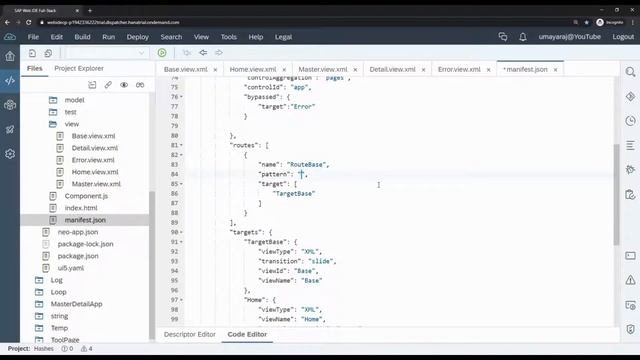Switch to the Detail.view.xml tab
This screenshot has height=360, width=640.
coord(392,69)
